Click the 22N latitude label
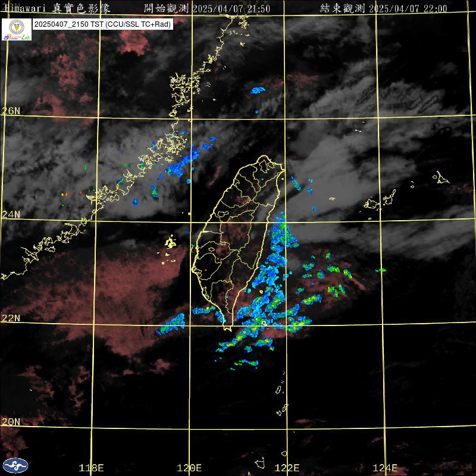The height and width of the screenshot is (476, 476). coord(11,318)
